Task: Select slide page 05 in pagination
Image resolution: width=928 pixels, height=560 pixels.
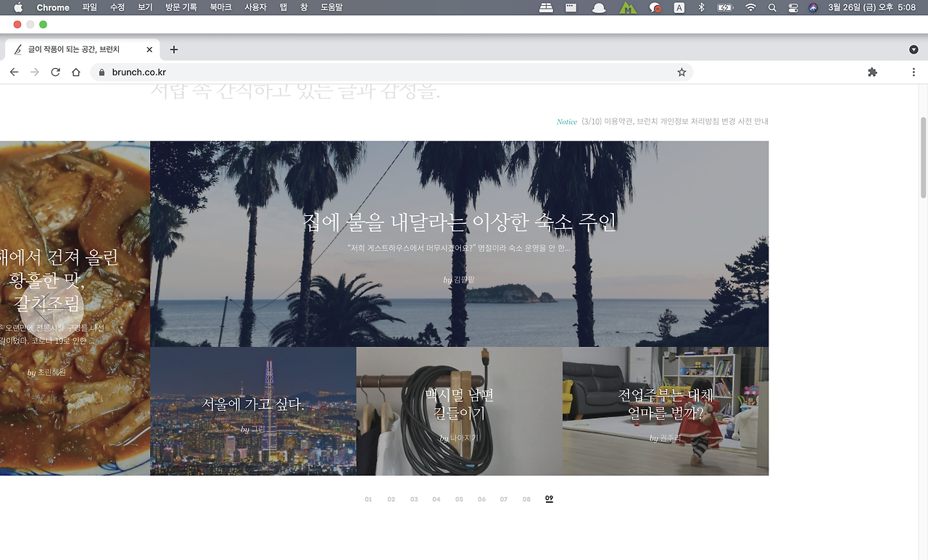Action: (459, 499)
